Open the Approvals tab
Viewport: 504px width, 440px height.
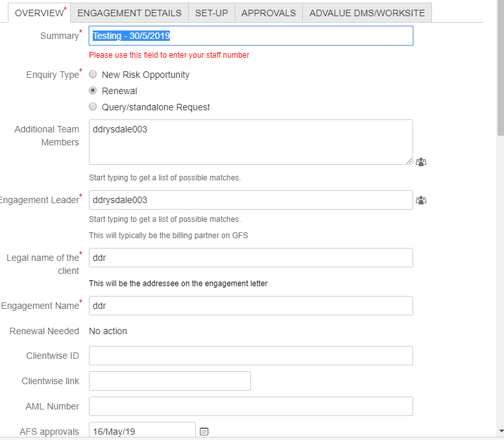tap(269, 13)
